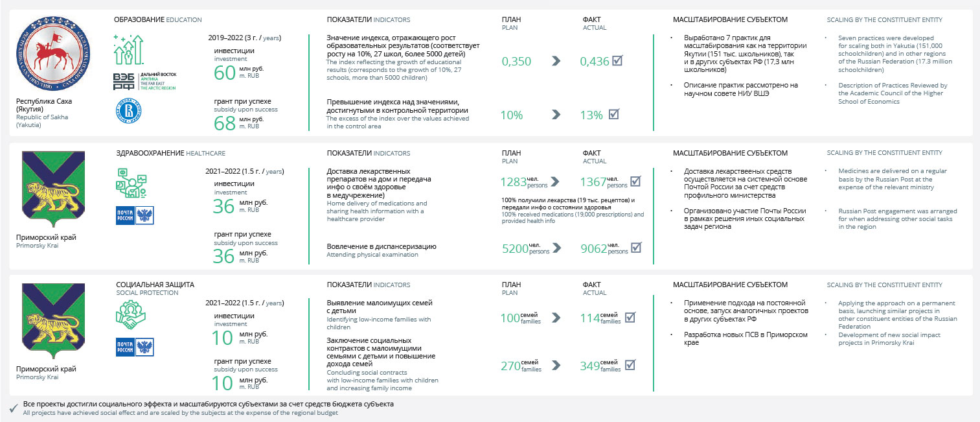Viewport: 980px width, 422px height.
Task: Uncheck the checkbox next to 349 families
Action: coord(630,365)
